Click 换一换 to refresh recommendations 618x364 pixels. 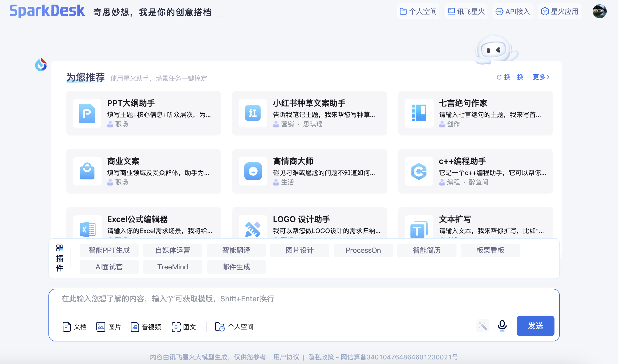(510, 77)
